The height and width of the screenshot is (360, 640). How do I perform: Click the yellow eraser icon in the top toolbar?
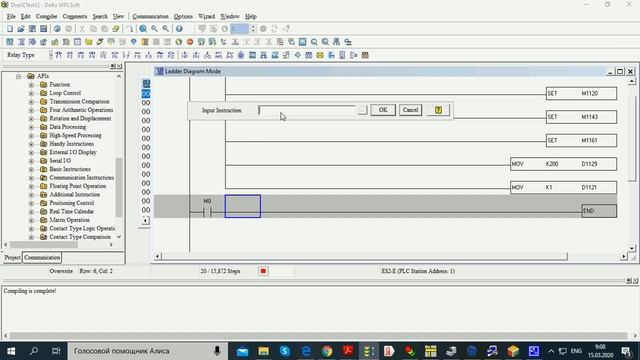(116, 29)
